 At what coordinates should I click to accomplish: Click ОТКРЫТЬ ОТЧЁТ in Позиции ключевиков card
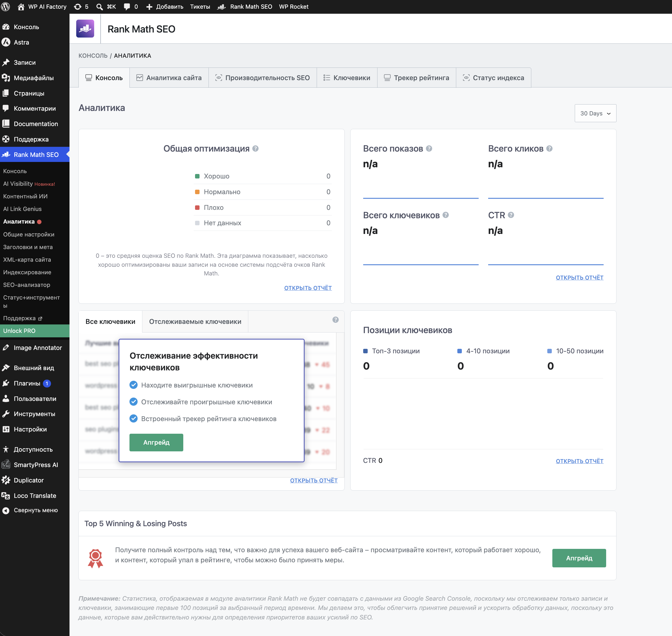[x=580, y=461]
